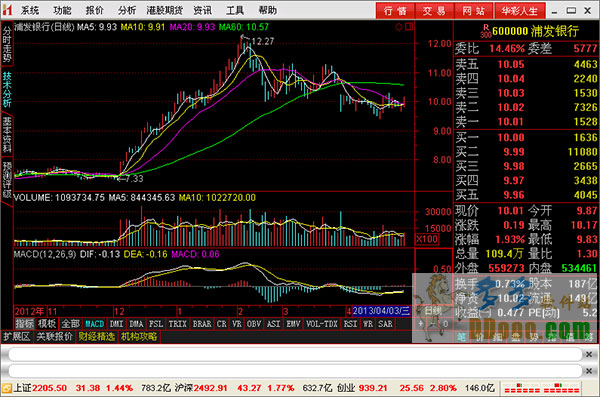This screenshot has width=600, height=397.
Task: Click the 买五 9.96 order row
Action: [526, 195]
